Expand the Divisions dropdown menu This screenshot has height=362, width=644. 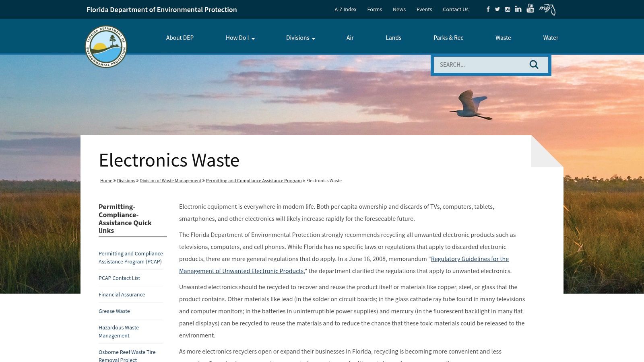(x=300, y=37)
